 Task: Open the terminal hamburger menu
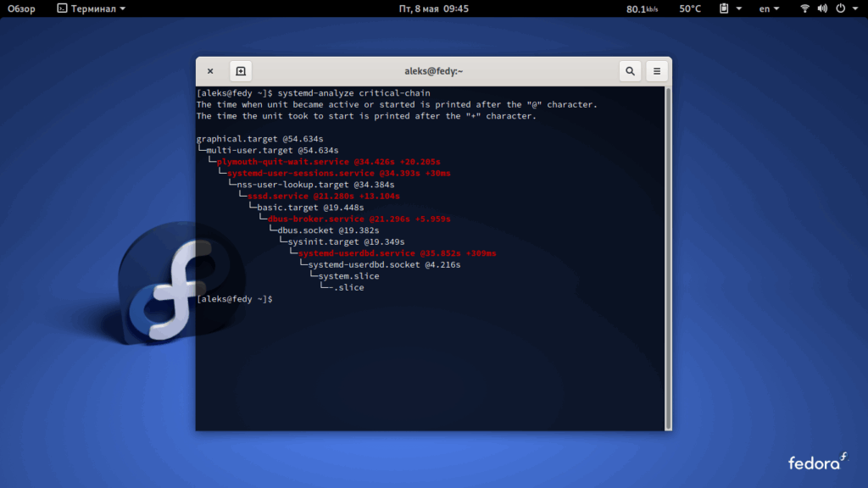click(657, 71)
